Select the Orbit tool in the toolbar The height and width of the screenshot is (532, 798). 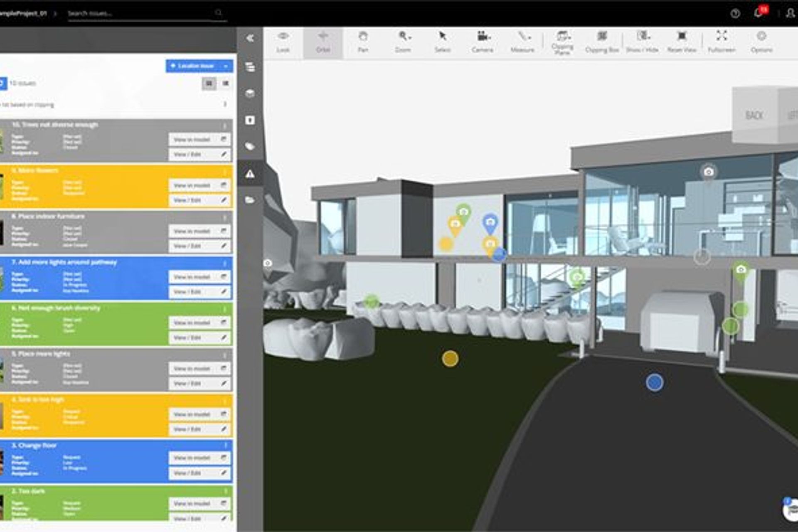324,41
